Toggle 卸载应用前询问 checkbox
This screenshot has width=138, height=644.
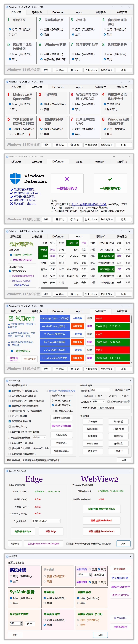[x=17, y=271]
